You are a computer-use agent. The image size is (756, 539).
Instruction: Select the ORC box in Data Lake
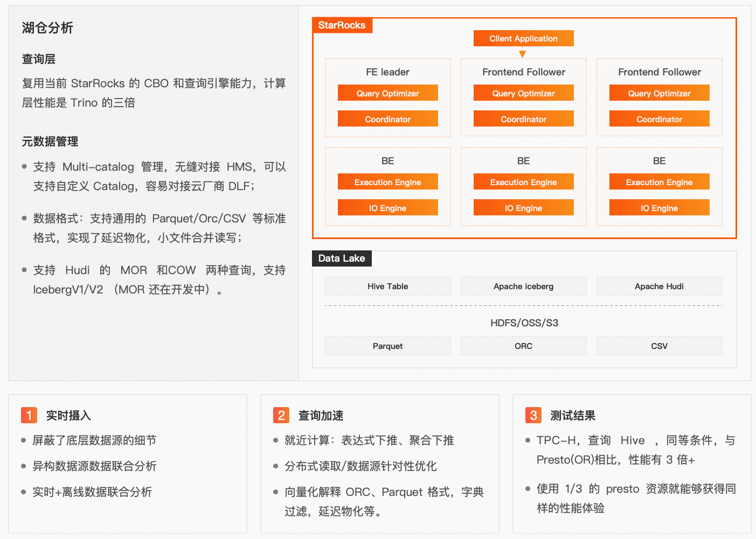click(523, 346)
